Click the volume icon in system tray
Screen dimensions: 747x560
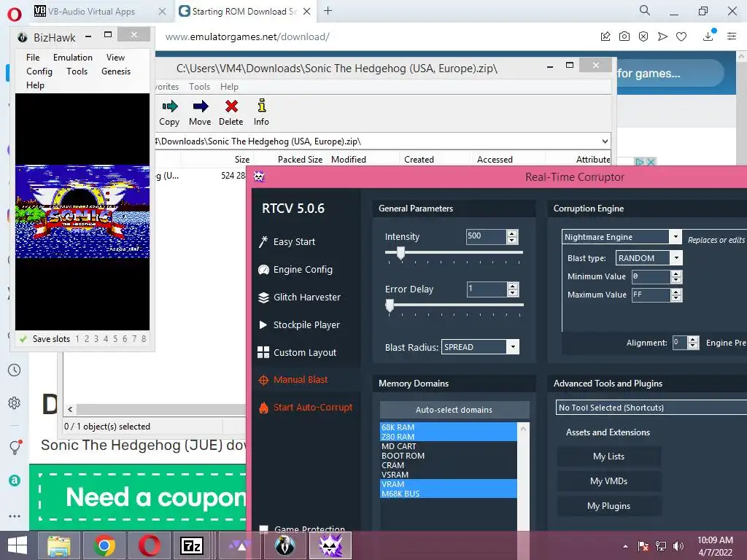[678, 545]
